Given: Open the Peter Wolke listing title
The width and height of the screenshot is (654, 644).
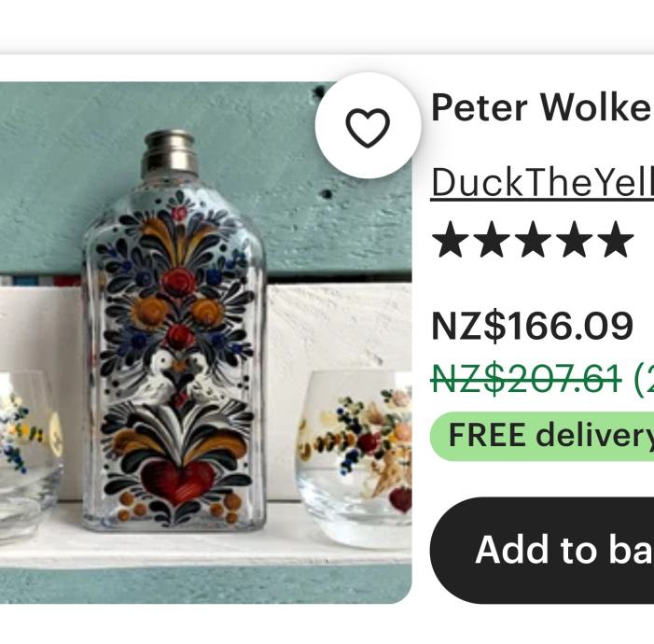Looking at the screenshot, I should coord(541,108).
